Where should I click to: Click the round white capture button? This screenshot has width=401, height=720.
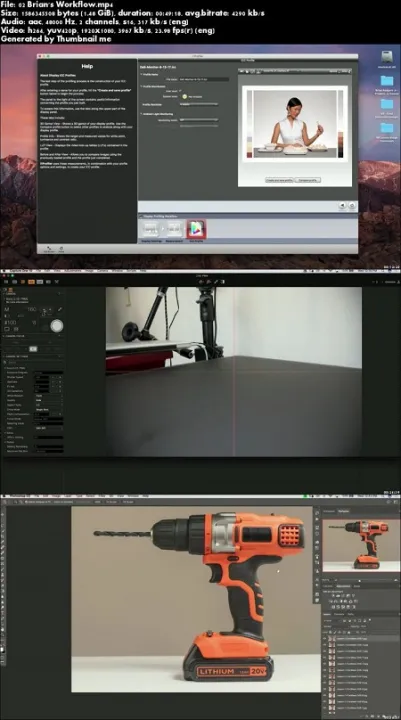pyautogui.click(x=56, y=326)
